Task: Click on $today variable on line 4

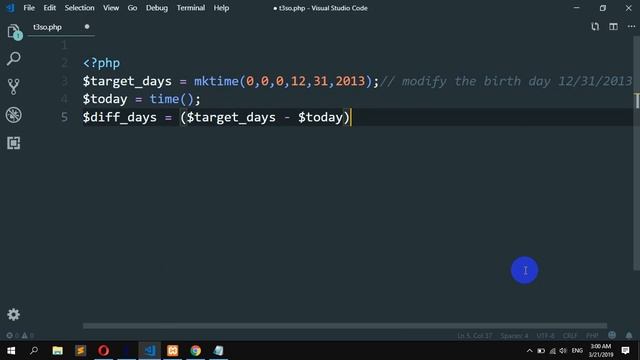Action: [x=105, y=99]
